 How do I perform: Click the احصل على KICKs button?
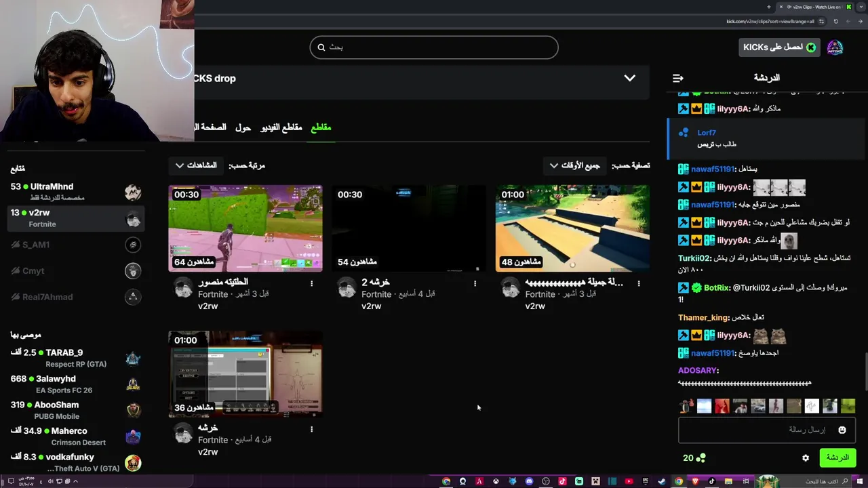(x=779, y=47)
